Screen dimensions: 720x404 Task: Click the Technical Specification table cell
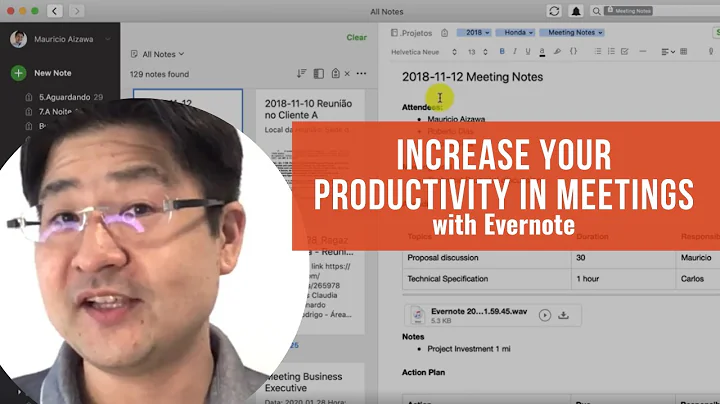coord(487,279)
